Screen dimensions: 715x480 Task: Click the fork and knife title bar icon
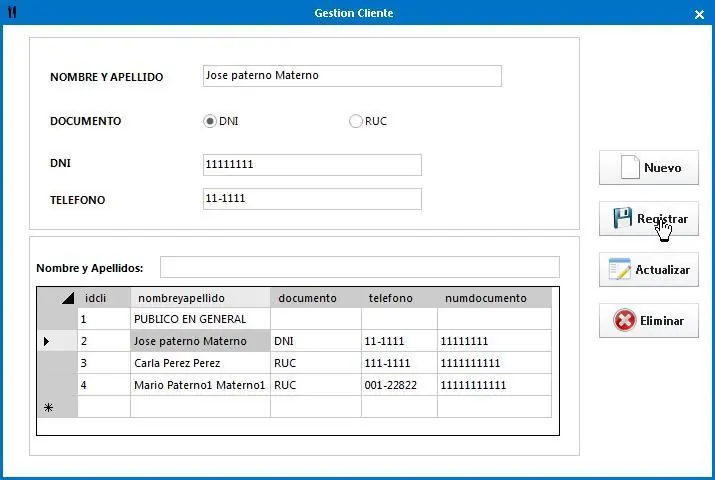coord(12,12)
